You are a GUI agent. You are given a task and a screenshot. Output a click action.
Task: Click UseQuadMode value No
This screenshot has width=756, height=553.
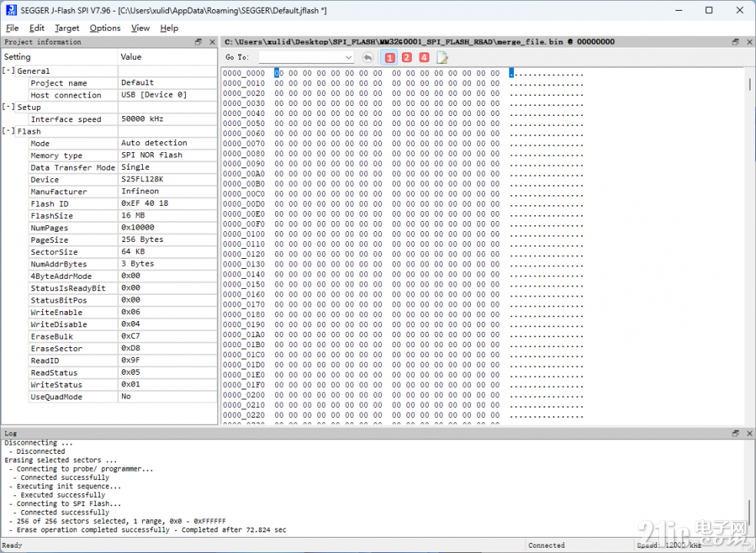click(126, 396)
